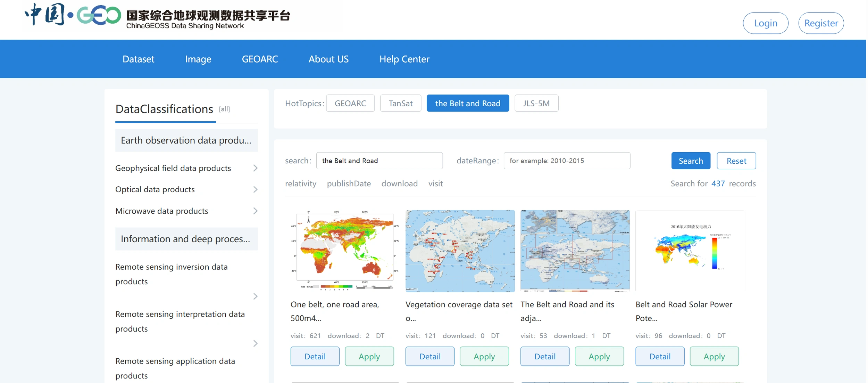Select the JLS-5M hot topic tag
Image resolution: width=868 pixels, height=383 pixels.
[536, 103]
